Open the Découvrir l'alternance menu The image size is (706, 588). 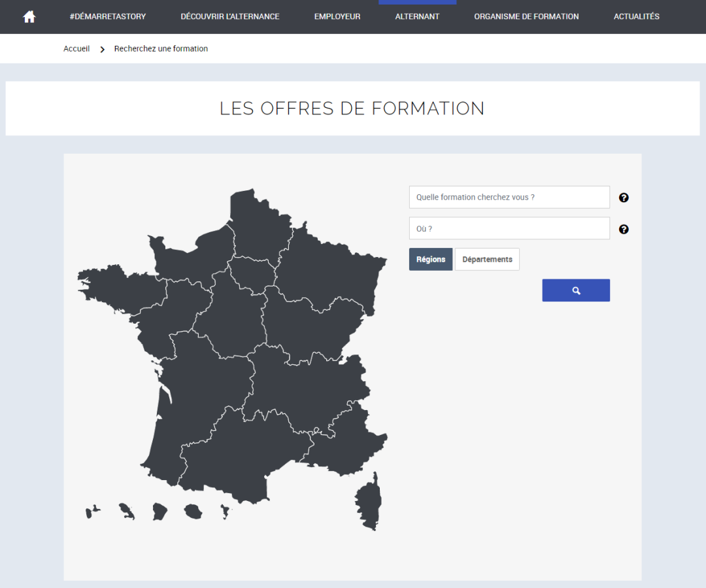(x=229, y=17)
